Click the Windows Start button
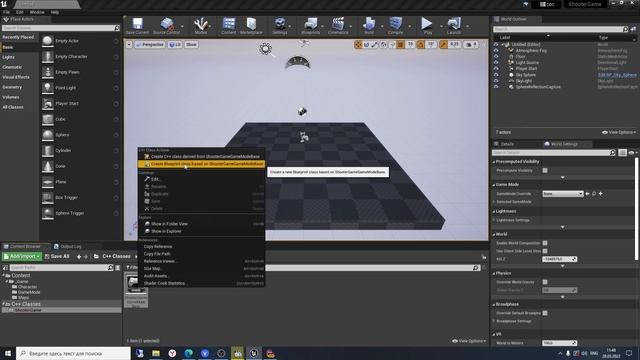 click(8, 353)
